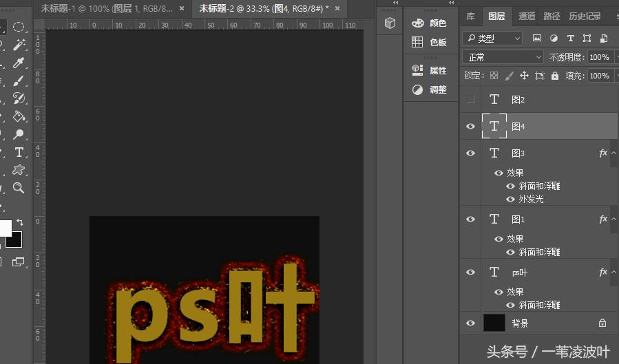
Task: Lock transparent pixels checkerboard icon
Action: [x=494, y=75]
